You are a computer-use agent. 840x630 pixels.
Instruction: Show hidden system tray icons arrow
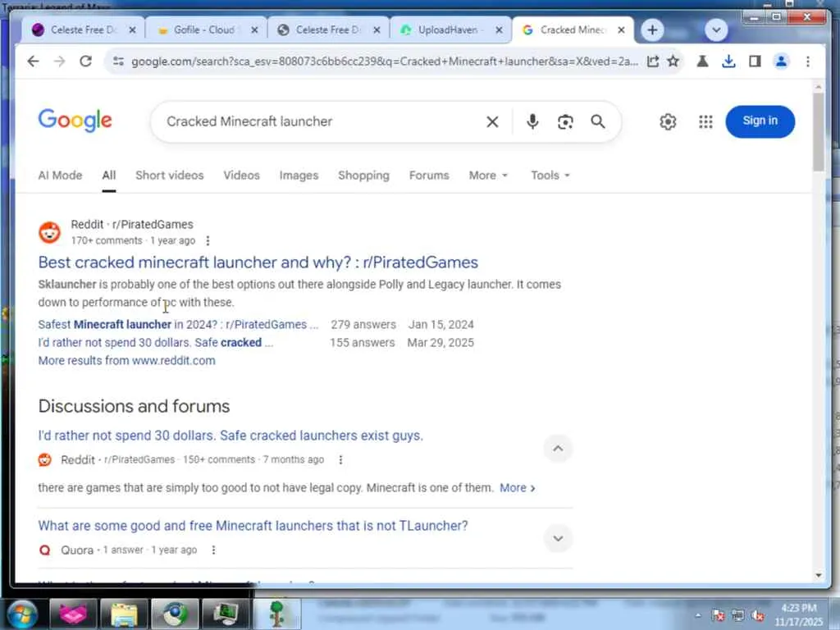tap(698, 615)
